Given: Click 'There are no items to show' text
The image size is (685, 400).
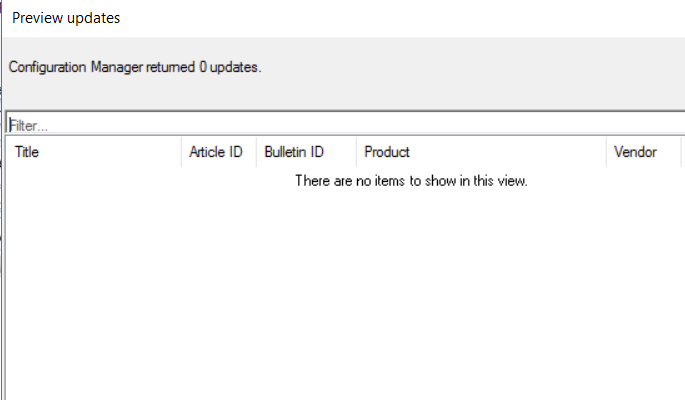Looking at the screenshot, I should (411, 181).
